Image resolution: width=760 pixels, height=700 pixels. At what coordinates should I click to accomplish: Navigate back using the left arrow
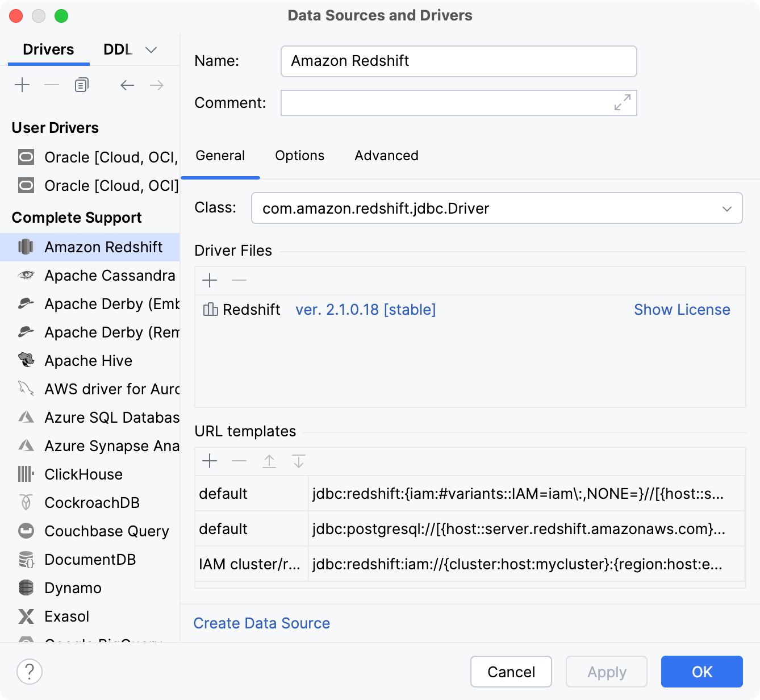point(127,85)
